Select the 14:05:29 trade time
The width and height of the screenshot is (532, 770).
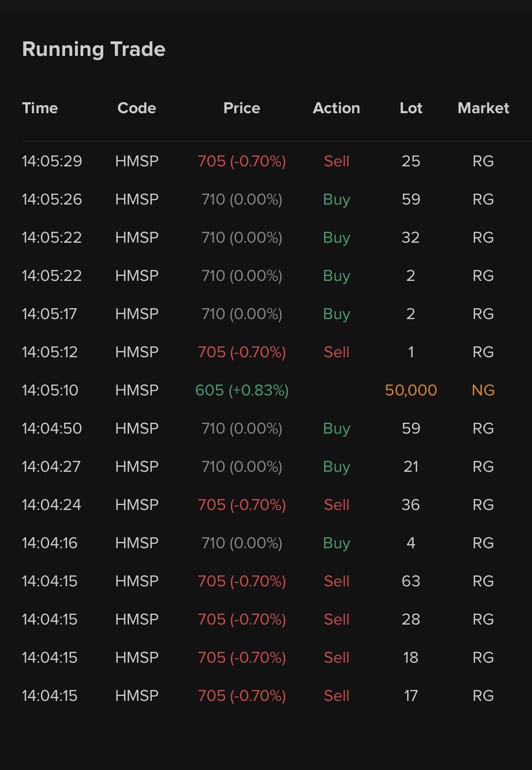click(x=52, y=161)
